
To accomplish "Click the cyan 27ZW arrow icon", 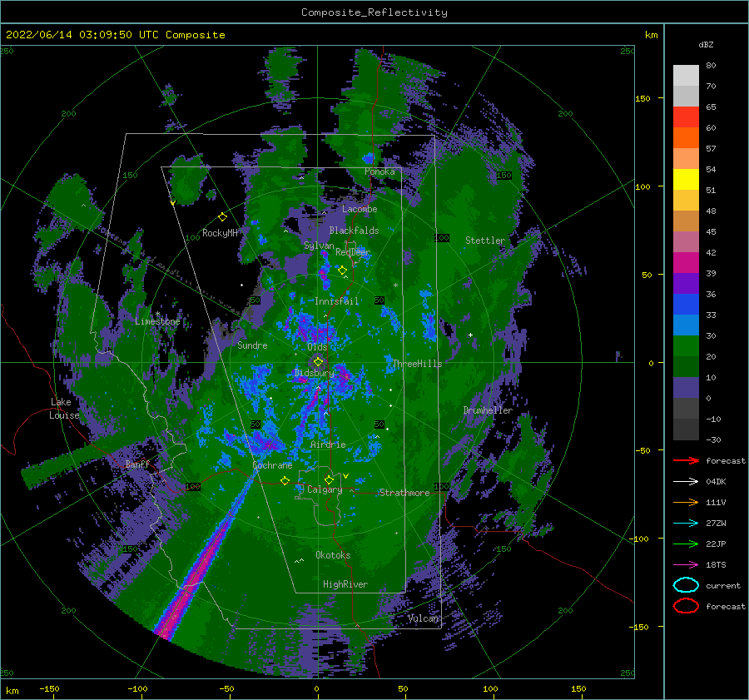I will point(686,524).
